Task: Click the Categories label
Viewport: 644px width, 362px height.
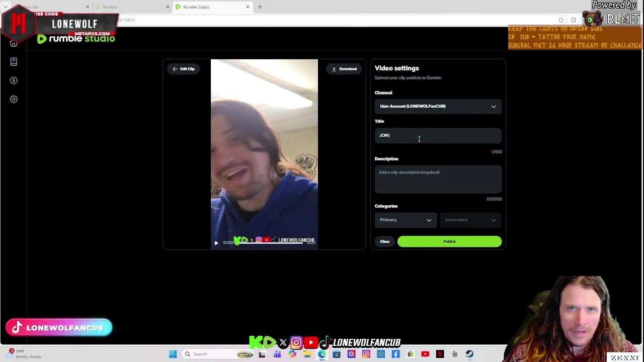Action: click(x=386, y=206)
